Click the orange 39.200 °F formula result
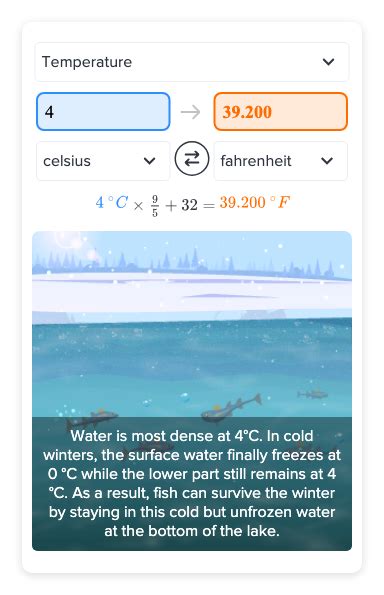This screenshot has height=595, width=384. (x=255, y=203)
